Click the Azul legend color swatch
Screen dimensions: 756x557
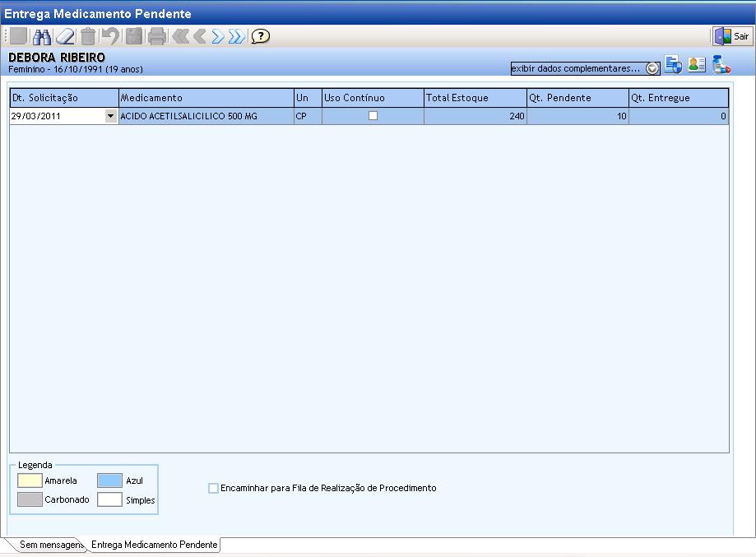click(x=109, y=480)
